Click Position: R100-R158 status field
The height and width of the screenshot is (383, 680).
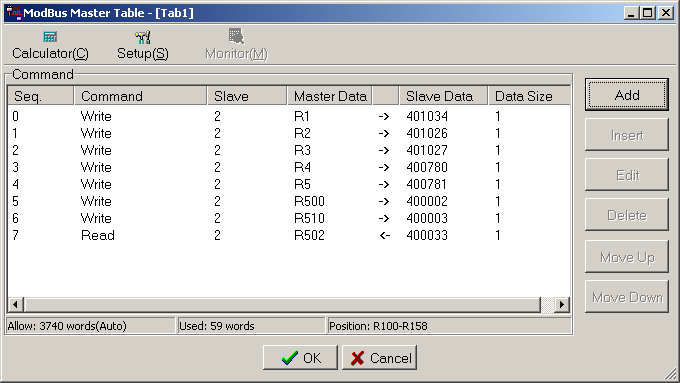coord(450,326)
